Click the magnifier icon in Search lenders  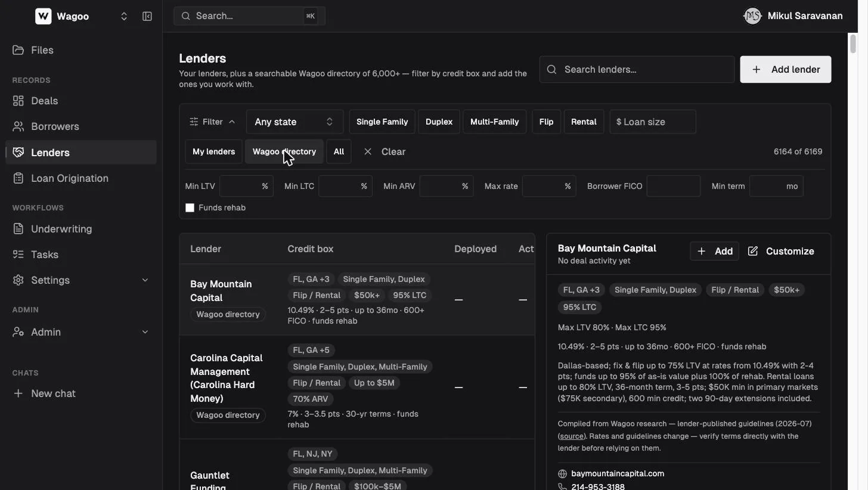pos(552,70)
